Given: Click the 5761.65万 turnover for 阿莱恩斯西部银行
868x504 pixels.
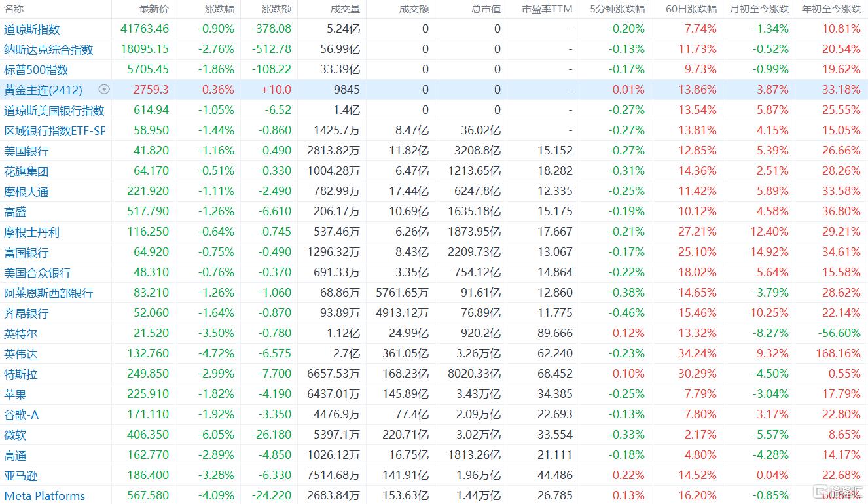Looking at the screenshot, I should click(402, 293).
